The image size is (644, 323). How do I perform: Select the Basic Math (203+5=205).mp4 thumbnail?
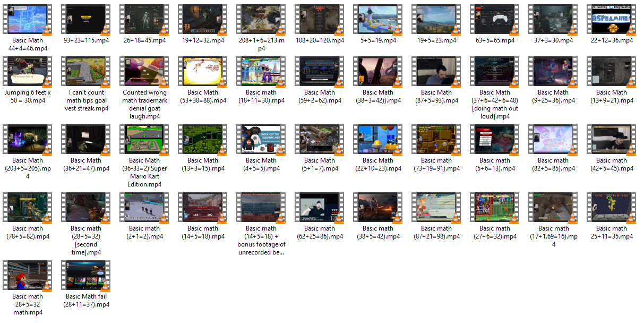[28, 140]
